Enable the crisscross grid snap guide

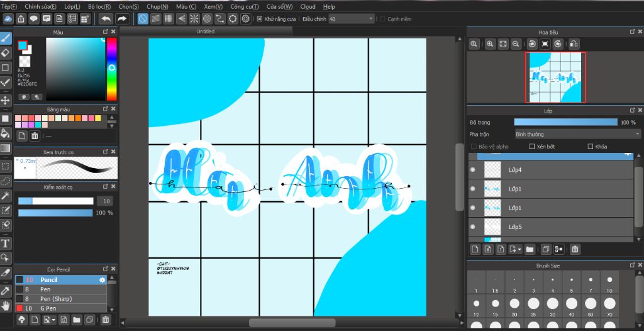coord(169,19)
